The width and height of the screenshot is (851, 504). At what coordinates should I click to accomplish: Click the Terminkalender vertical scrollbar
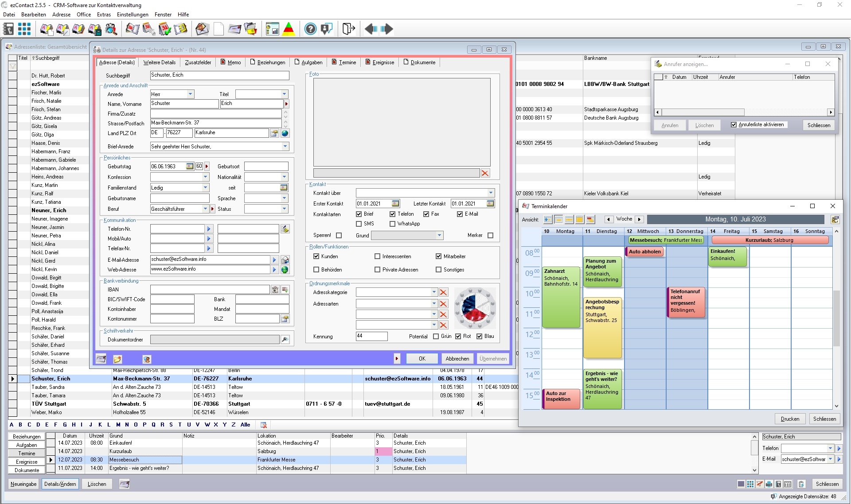tap(836, 319)
